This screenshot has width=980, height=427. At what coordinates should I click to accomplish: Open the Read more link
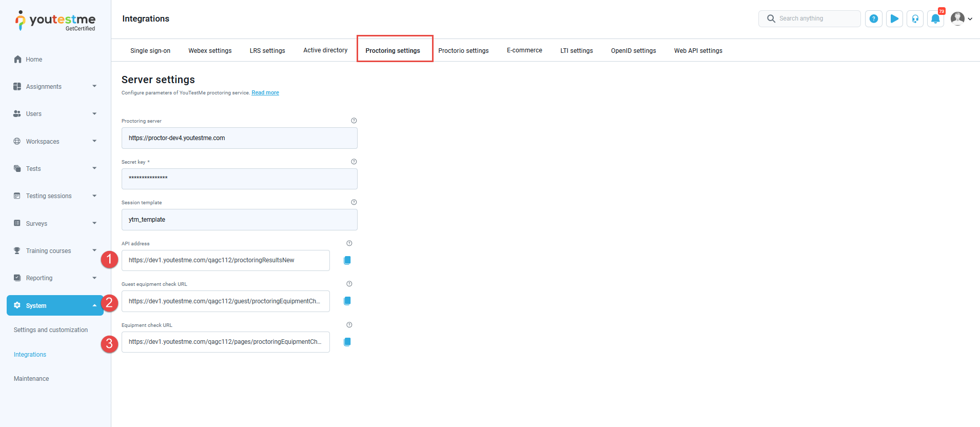point(265,93)
